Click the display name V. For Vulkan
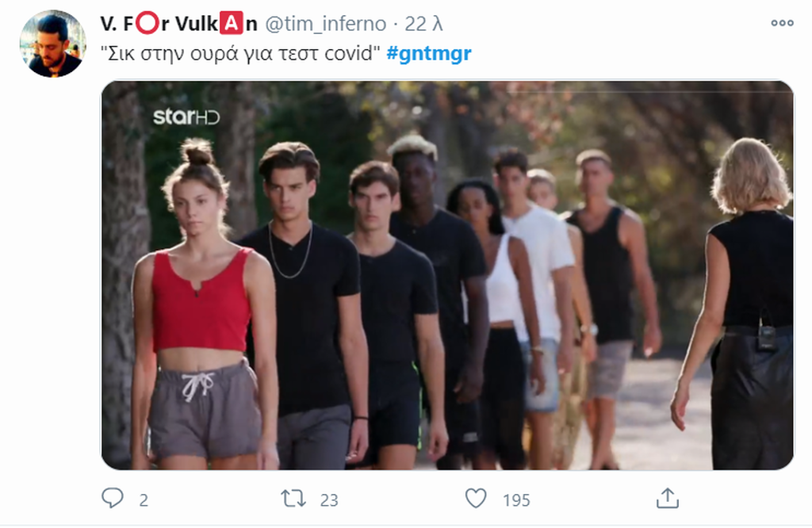812x528 pixels. coord(178,24)
